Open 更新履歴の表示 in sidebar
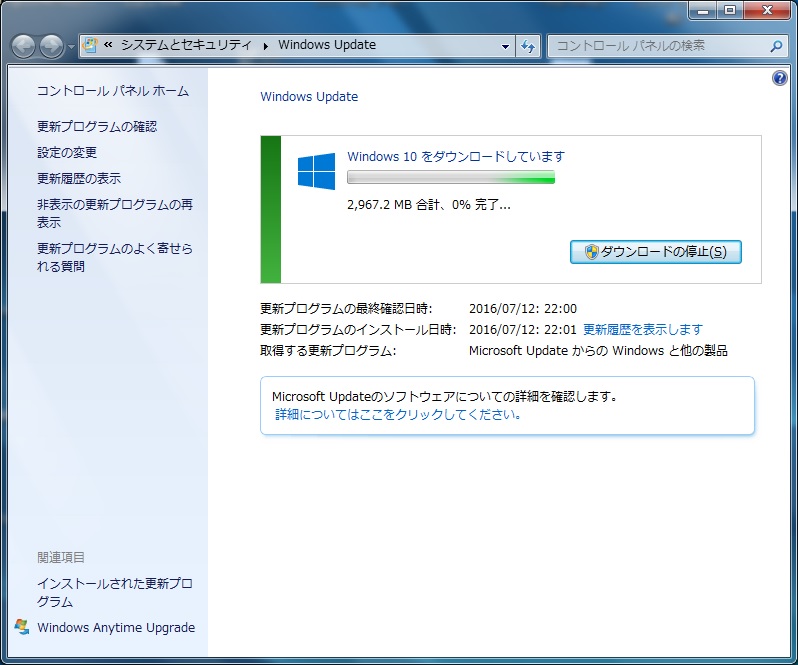Screen dimensions: 798x665 point(79,179)
